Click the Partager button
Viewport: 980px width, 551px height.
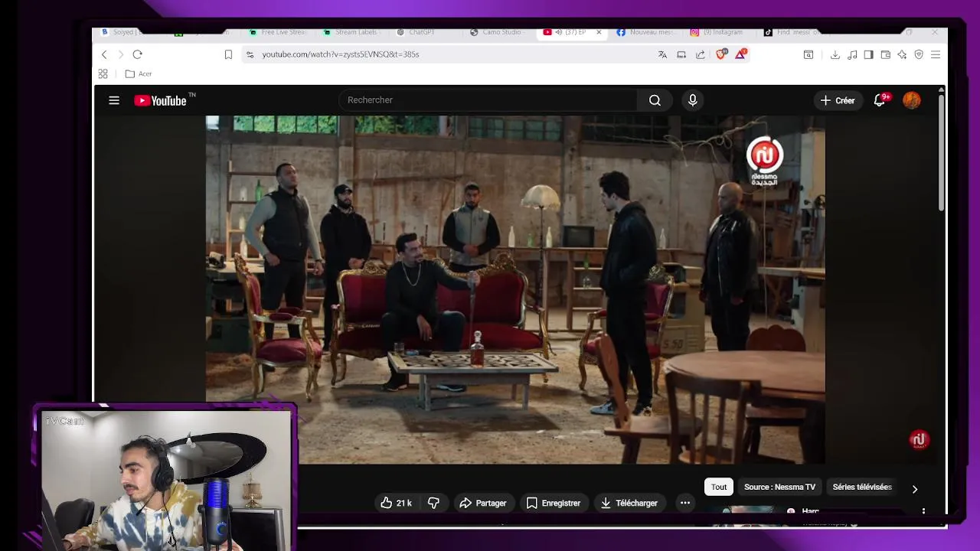pyautogui.click(x=483, y=503)
